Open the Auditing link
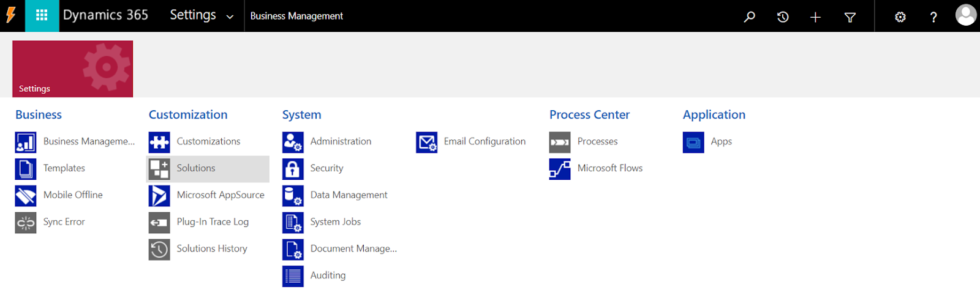Screen dimensions: 980x290 328,275
